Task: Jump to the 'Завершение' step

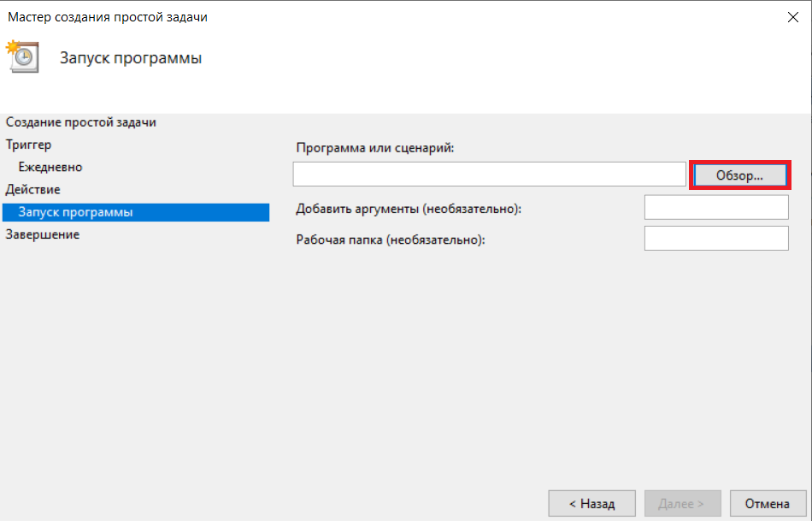Action: [x=43, y=234]
